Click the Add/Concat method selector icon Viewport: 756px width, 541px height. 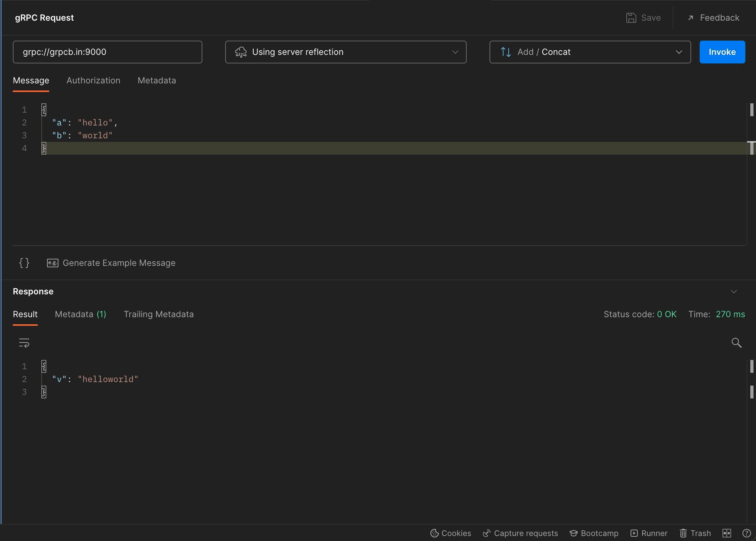point(505,52)
